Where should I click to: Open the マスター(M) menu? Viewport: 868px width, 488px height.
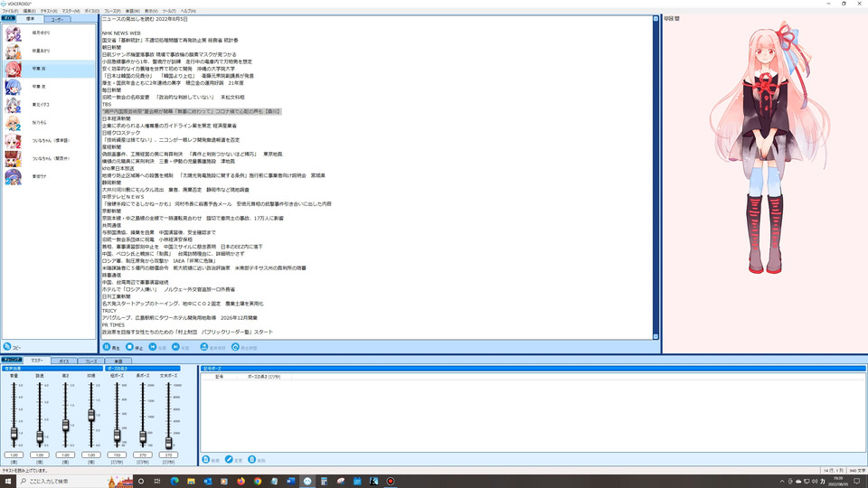[71, 11]
